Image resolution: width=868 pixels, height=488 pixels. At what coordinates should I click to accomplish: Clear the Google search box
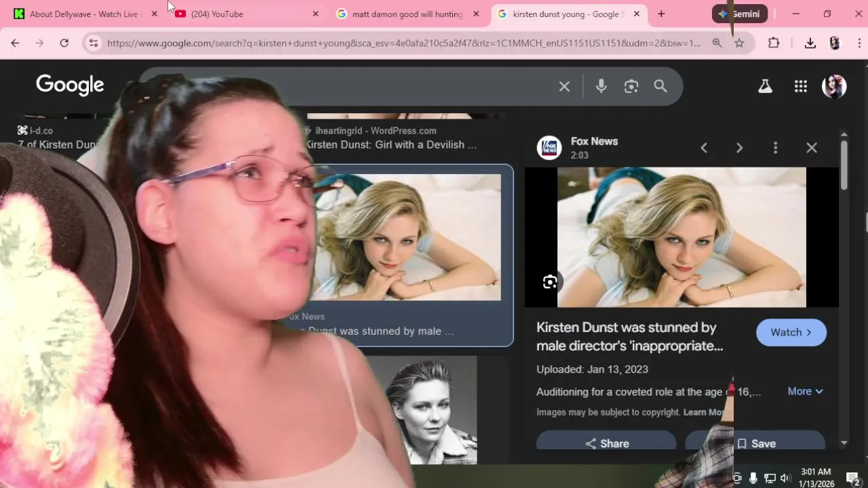(564, 87)
